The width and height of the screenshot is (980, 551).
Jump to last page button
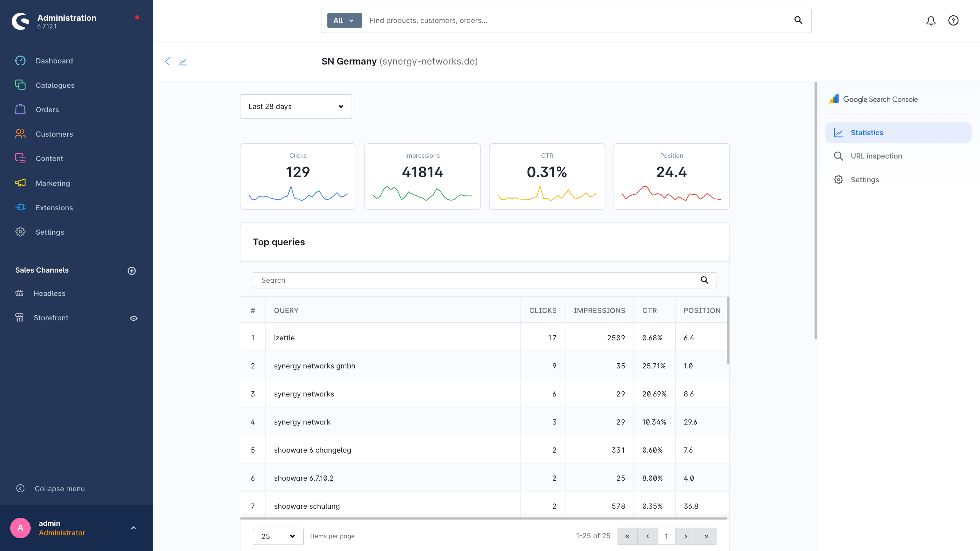707,536
